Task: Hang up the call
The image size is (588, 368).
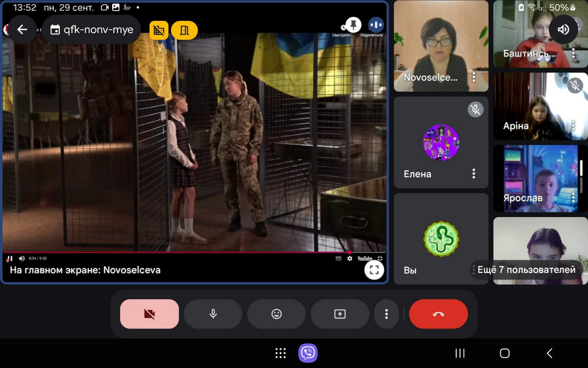Action: click(x=438, y=314)
